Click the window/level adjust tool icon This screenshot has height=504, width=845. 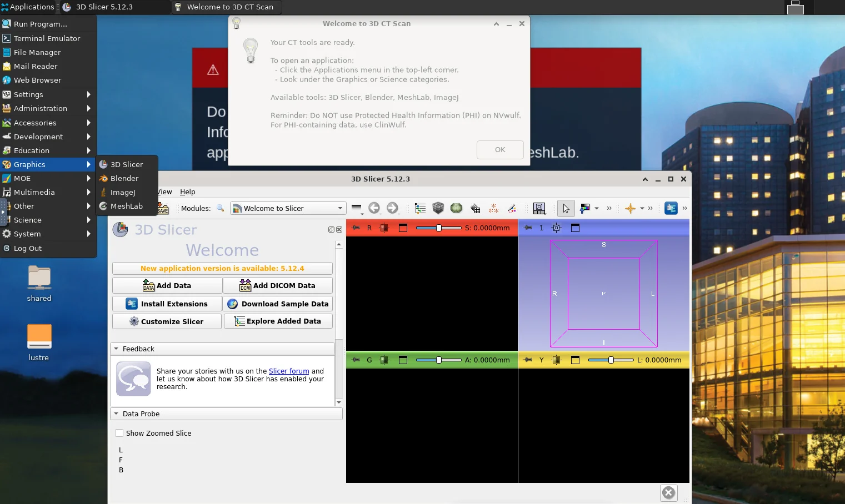(x=584, y=208)
